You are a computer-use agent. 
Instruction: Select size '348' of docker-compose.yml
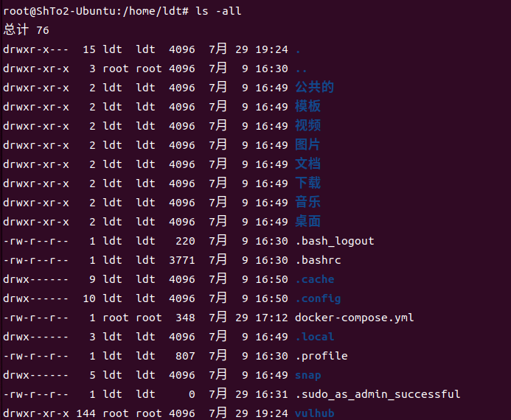pyautogui.click(x=185, y=318)
